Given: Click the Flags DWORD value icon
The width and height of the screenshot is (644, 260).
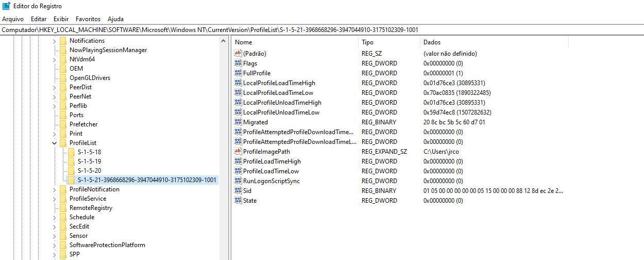Looking at the screenshot, I should tap(238, 63).
